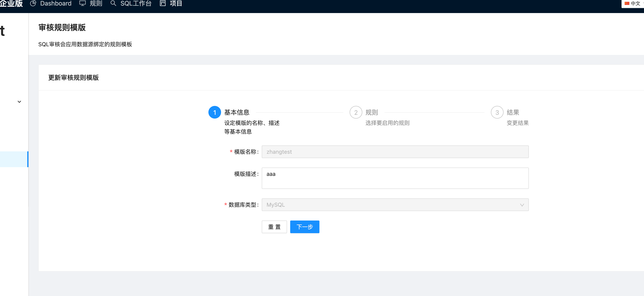
Task: Switch to the SQL工作台 section
Action: point(136,4)
